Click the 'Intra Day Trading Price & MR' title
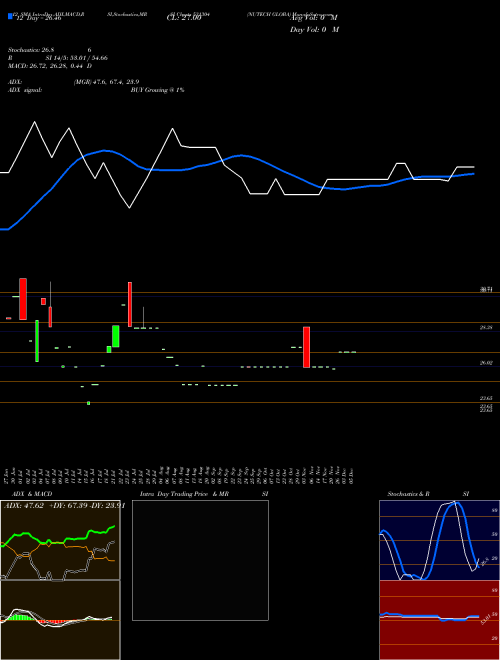 click(184, 494)
